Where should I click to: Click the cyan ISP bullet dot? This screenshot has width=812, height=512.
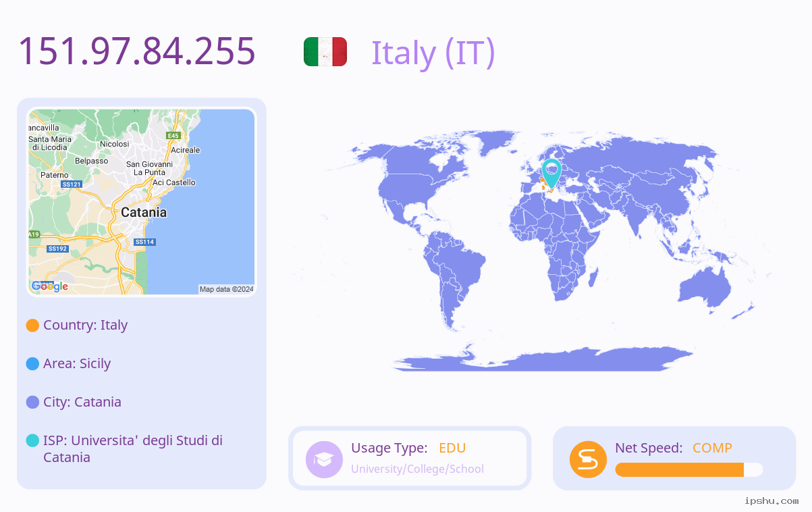[x=32, y=440]
